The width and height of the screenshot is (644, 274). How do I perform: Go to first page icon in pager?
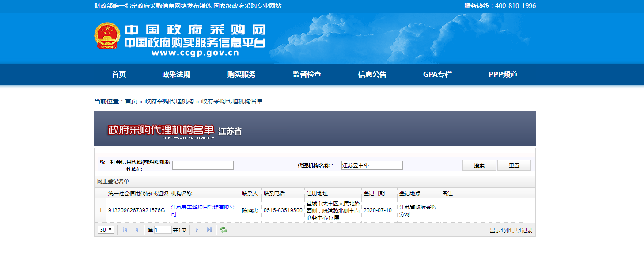(x=125, y=230)
